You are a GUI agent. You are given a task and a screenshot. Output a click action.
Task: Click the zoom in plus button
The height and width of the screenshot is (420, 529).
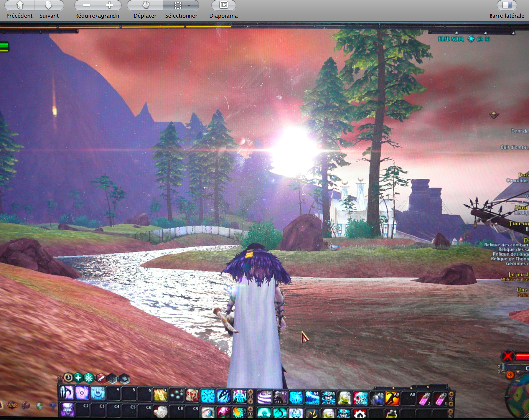tap(110, 5)
